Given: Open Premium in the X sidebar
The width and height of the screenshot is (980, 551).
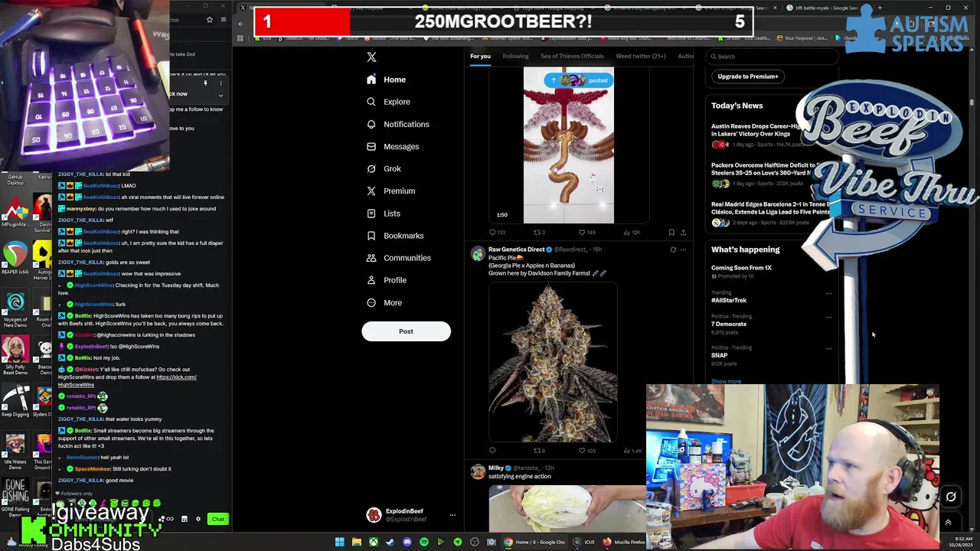Looking at the screenshot, I should tap(390, 191).
